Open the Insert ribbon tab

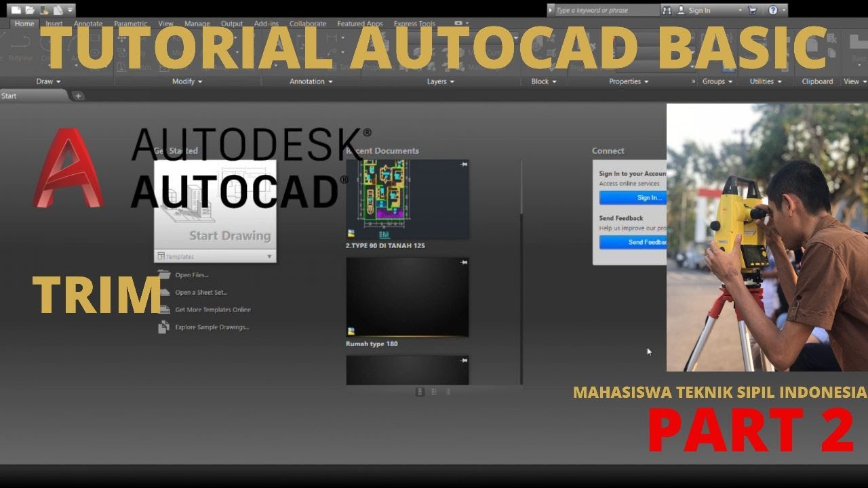pyautogui.click(x=54, y=24)
